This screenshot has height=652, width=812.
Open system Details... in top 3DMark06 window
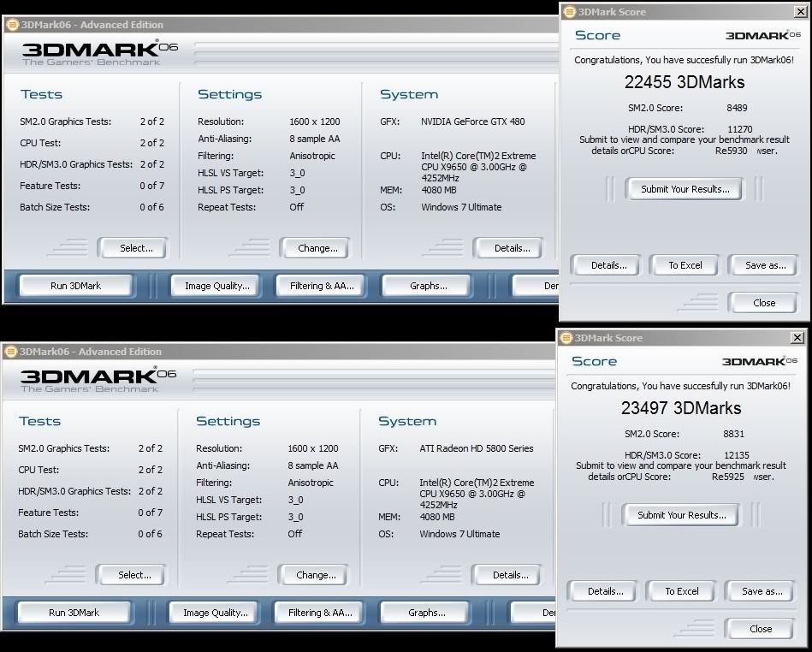click(x=508, y=248)
